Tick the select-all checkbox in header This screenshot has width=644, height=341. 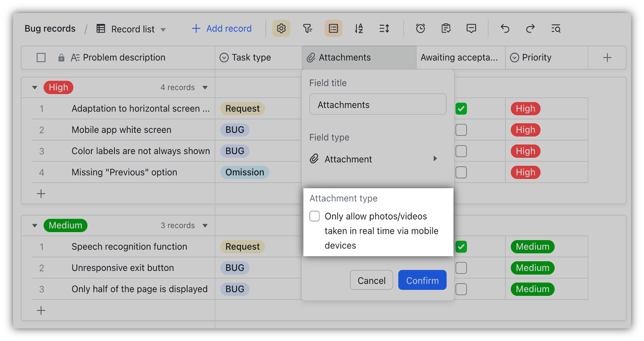coord(41,58)
